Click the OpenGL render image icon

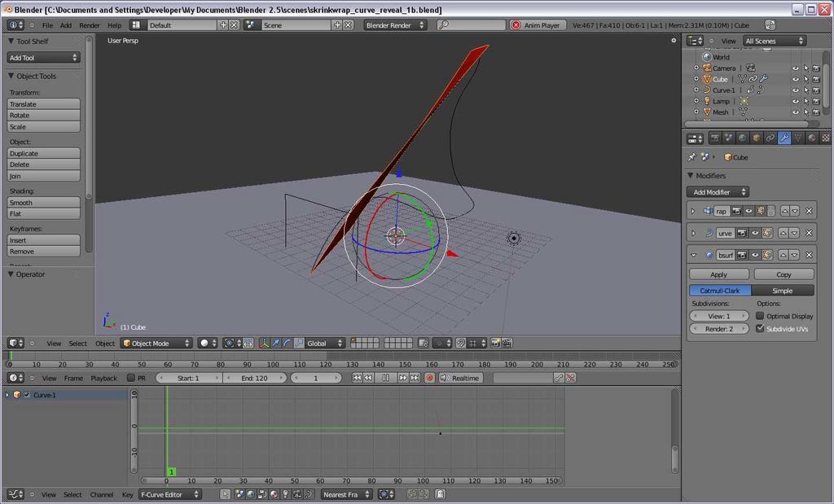[x=495, y=344]
